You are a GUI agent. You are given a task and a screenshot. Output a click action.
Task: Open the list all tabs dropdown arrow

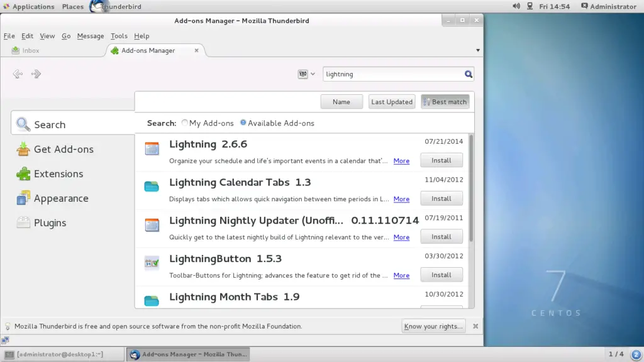478,50
